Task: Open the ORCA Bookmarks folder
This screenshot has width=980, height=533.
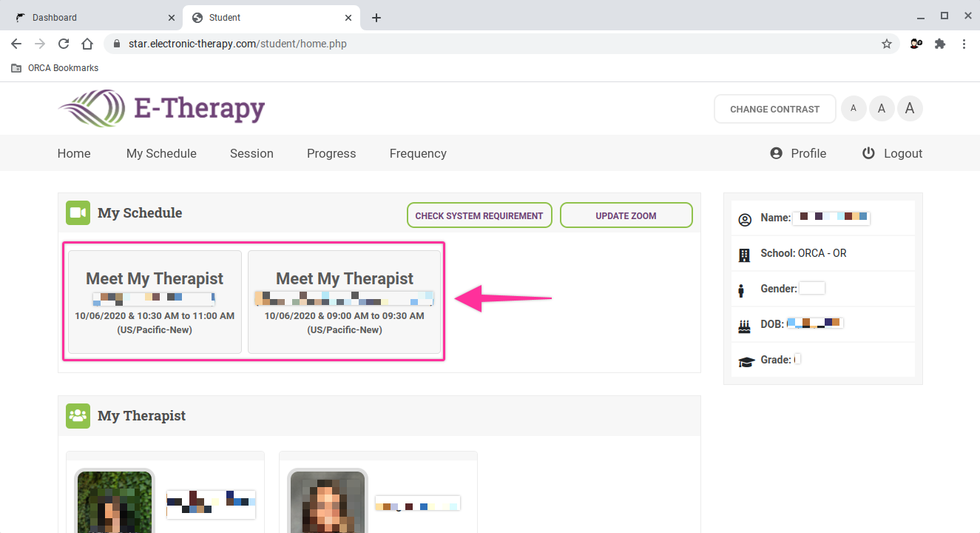Action: 55,68
